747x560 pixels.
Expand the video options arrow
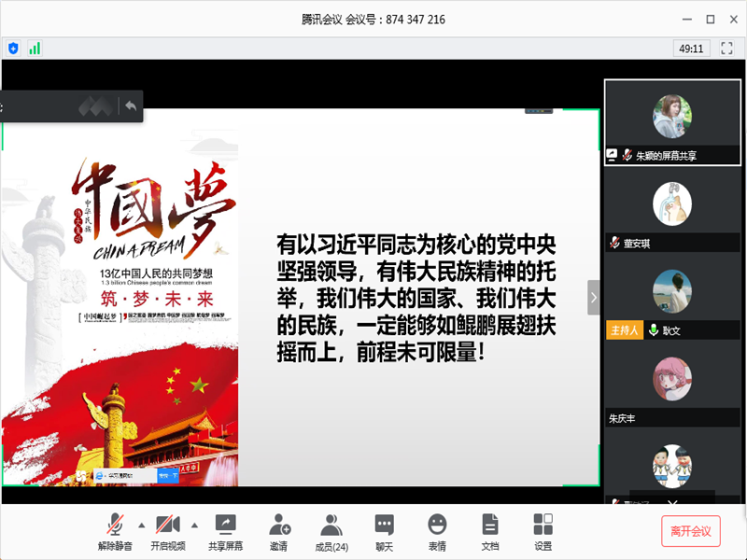coord(194,525)
